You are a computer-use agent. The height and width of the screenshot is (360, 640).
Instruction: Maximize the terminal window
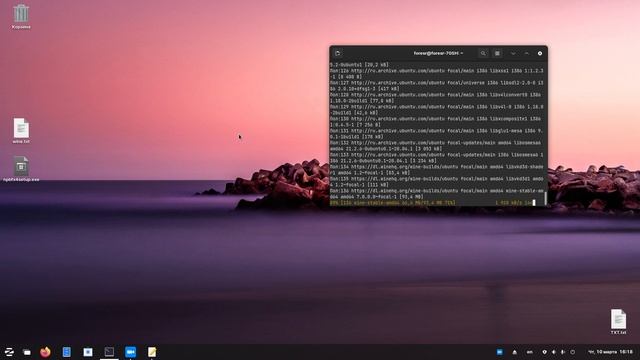coord(527,53)
